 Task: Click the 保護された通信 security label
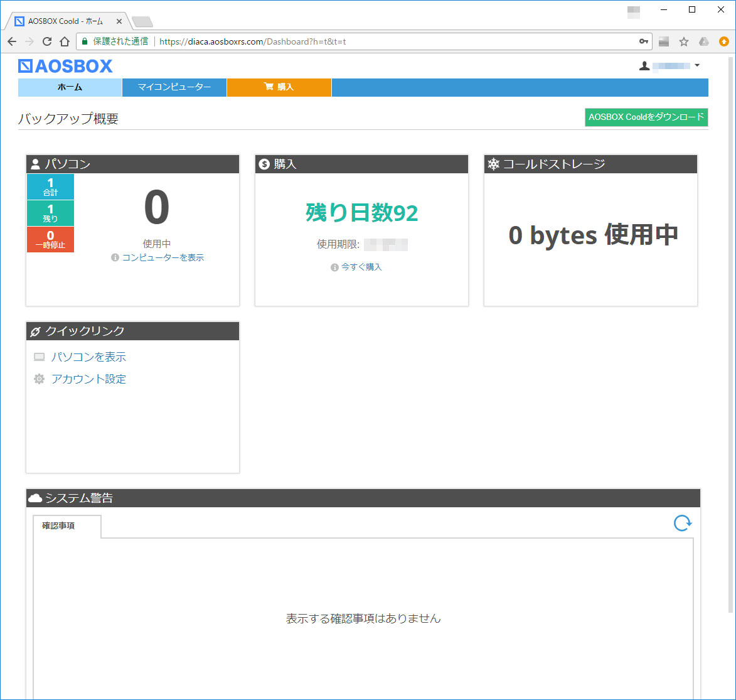(x=120, y=41)
